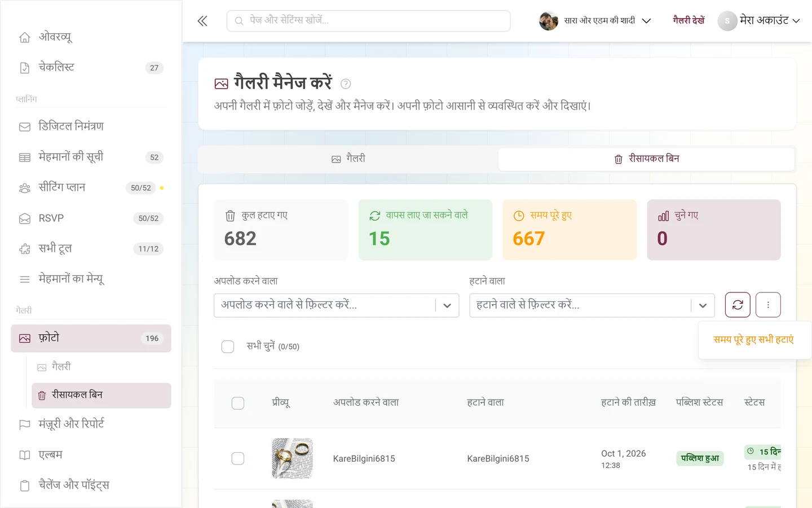Open ओवरव्यू from the sidebar
The image size is (812, 508).
click(91, 37)
